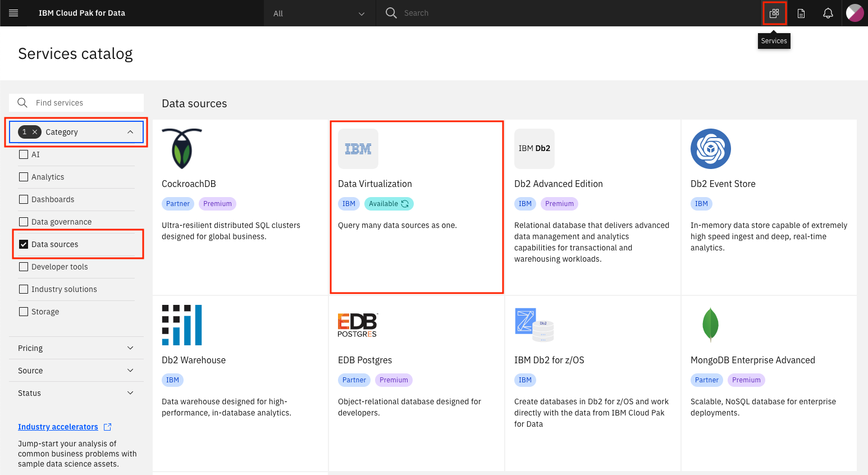
Task: Open the notifications bell
Action: pos(828,13)
